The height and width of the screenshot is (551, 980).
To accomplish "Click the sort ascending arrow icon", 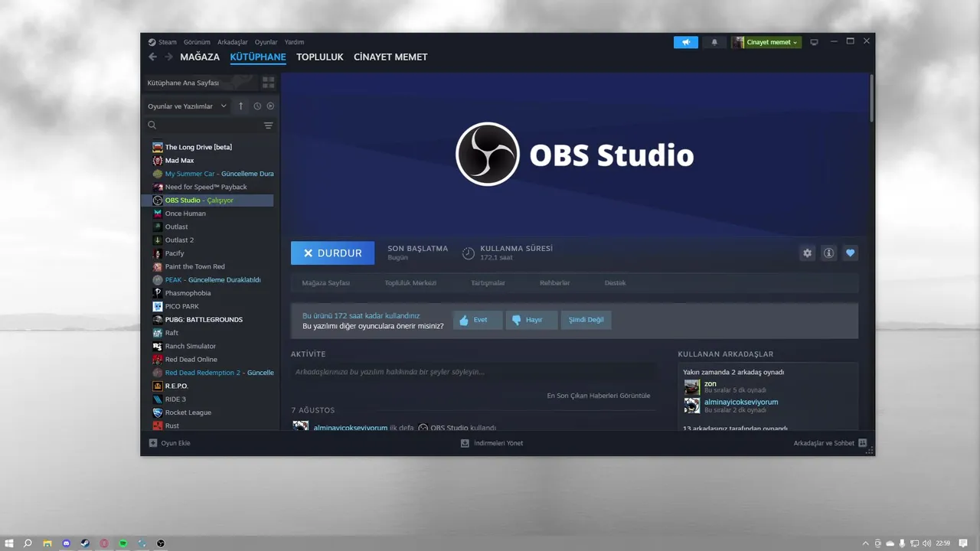I will pos(240,106).
